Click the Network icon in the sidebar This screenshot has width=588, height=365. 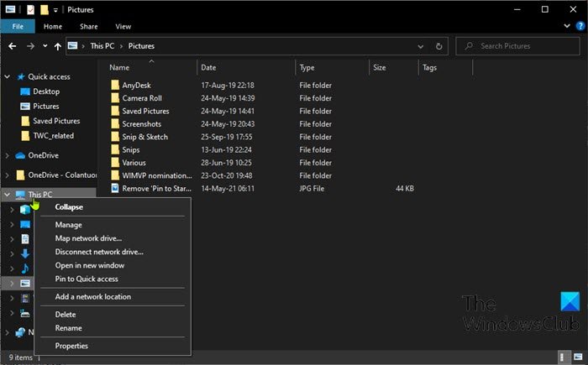click(x=20, y=332)
